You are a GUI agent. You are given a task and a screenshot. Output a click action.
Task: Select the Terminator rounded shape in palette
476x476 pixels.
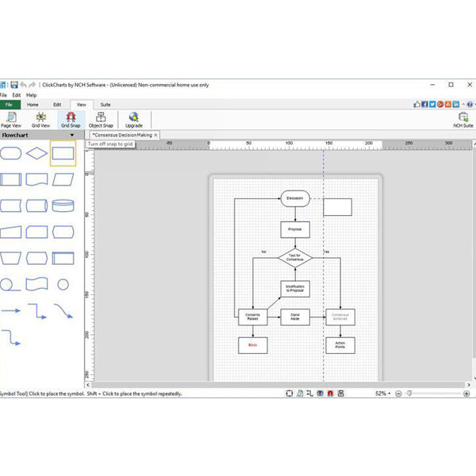coord(11,153)
